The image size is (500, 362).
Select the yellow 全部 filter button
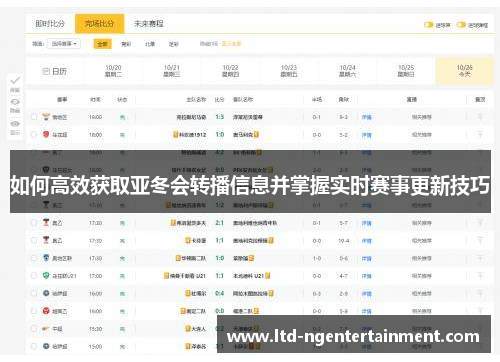click(x=102, y=44)
